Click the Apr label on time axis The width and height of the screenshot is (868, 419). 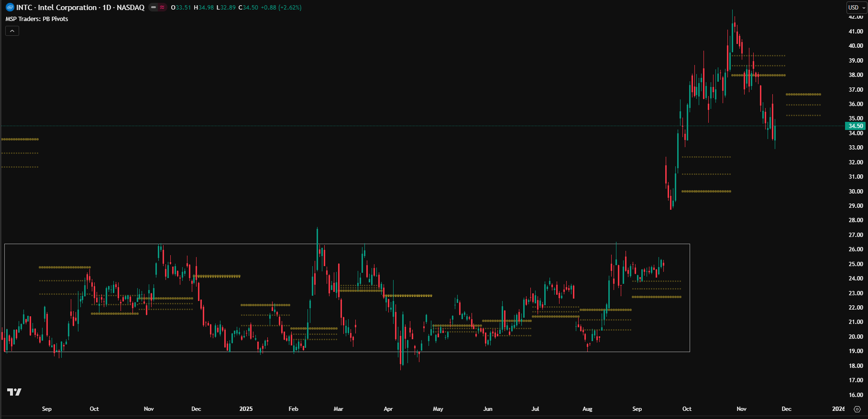388,409
